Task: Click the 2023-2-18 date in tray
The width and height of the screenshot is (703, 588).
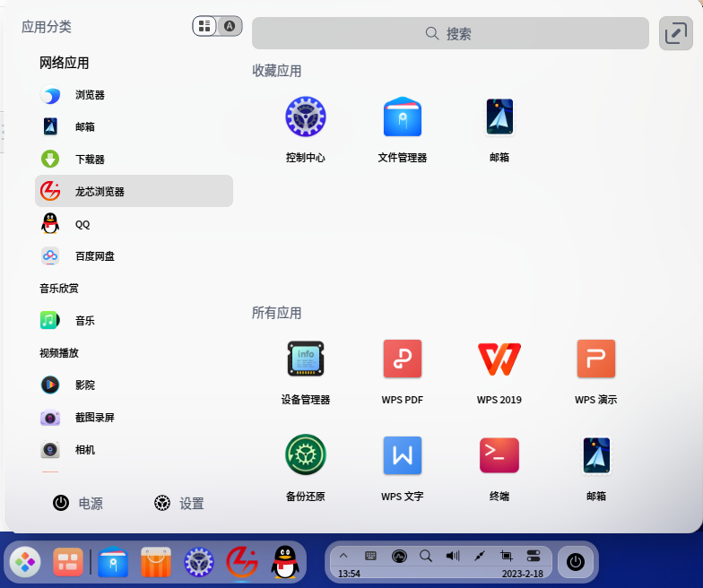Action: pos(522,574)
